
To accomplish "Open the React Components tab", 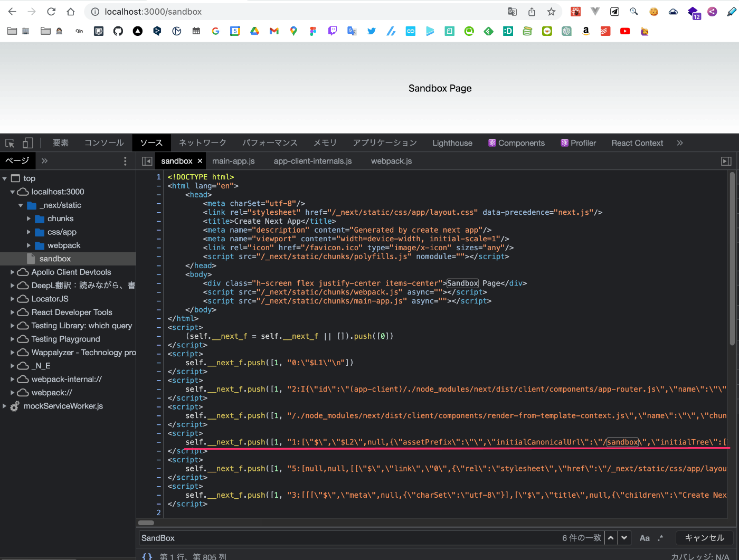I will 516,143.
